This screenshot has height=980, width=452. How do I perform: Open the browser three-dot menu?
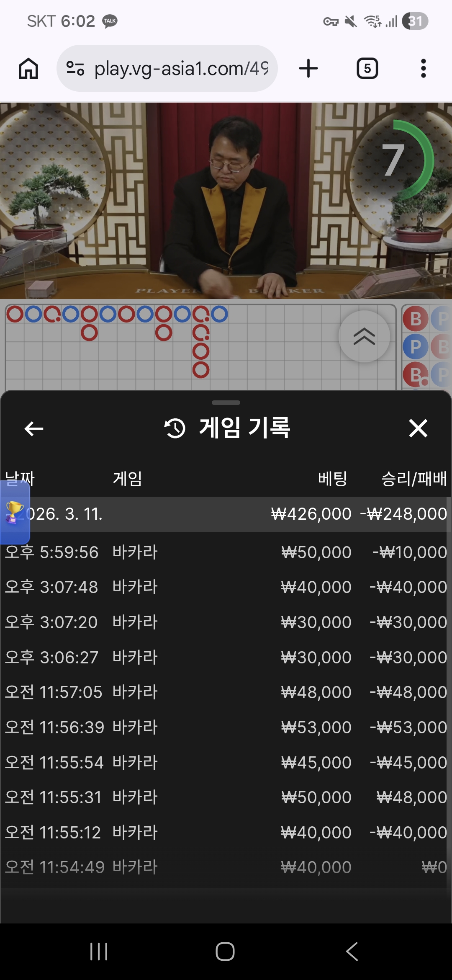(x=424, y=68)
